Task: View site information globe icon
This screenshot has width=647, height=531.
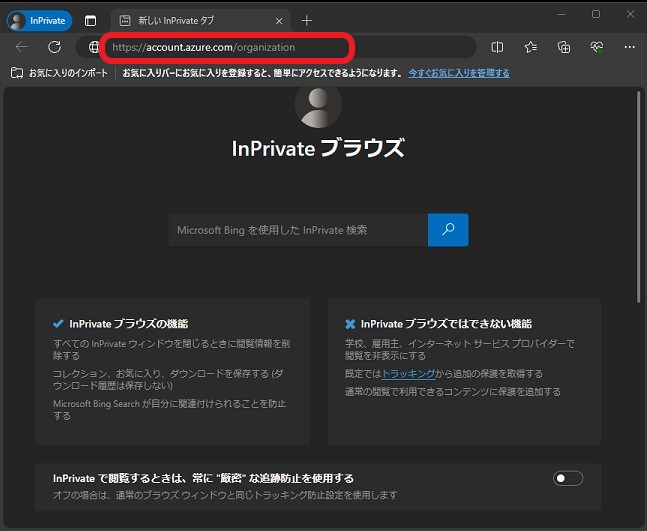Action: coord(94,47)
